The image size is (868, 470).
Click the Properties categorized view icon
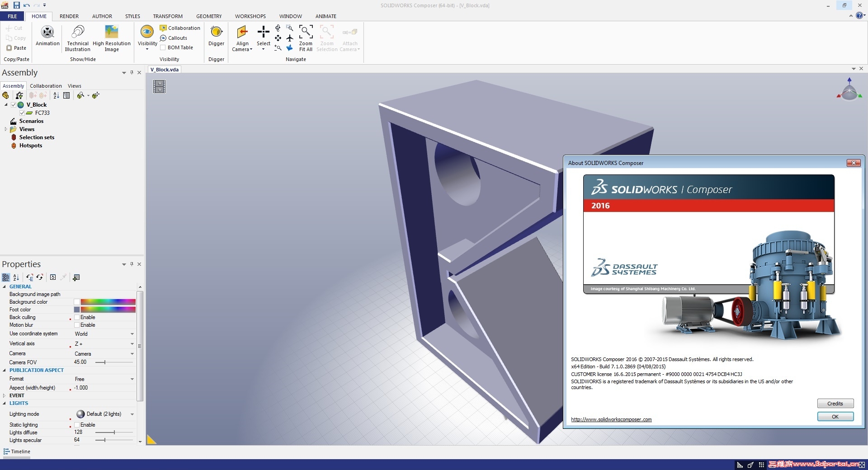[x=6, y=277]
